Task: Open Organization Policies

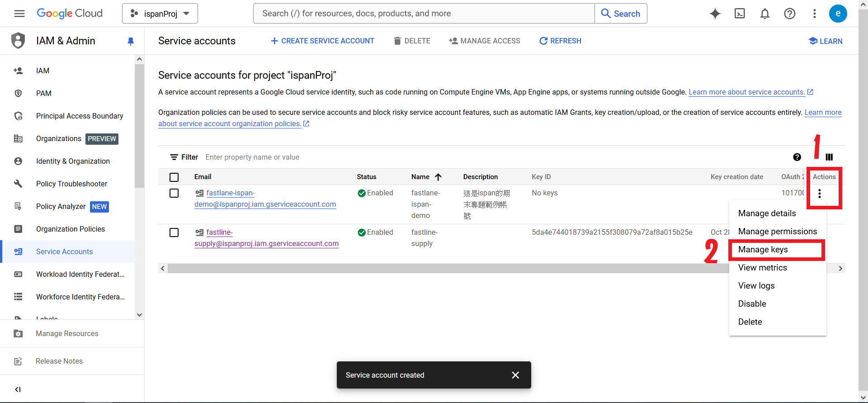Action: (x=67, y=229)
